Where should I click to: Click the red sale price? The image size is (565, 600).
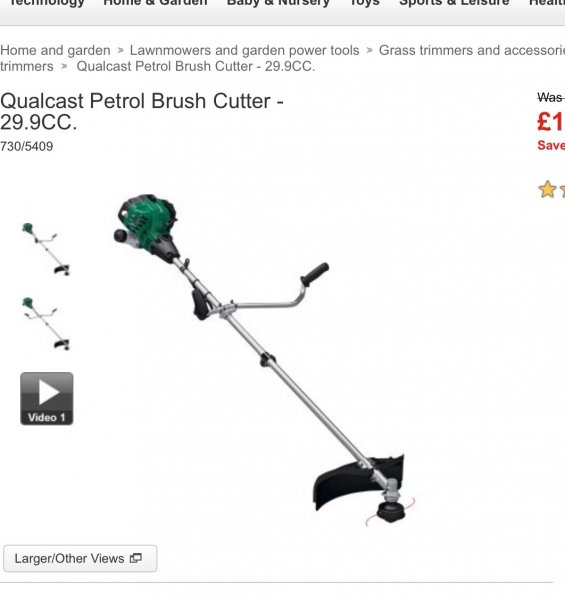tap(551, 122)
